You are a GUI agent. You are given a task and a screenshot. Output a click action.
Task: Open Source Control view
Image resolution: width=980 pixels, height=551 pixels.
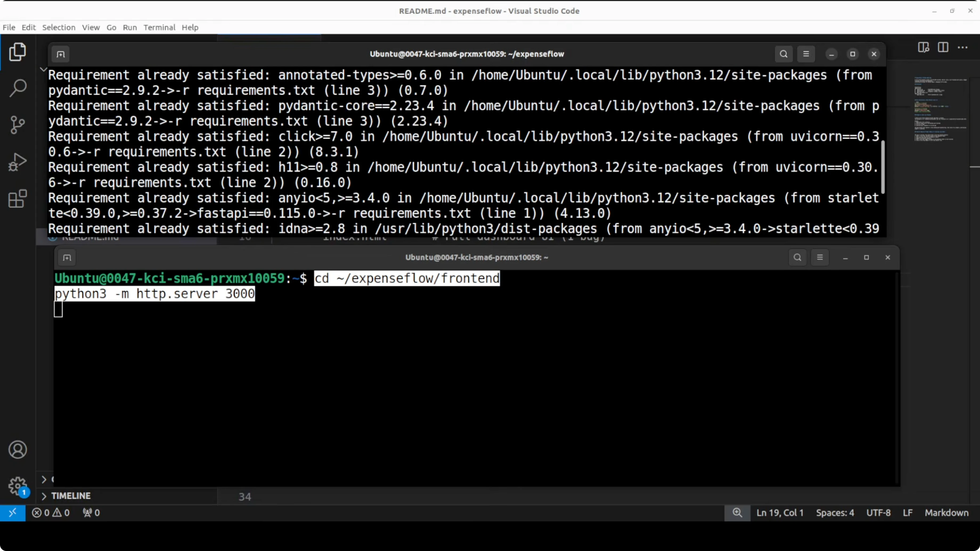click(x=18, y=125)
